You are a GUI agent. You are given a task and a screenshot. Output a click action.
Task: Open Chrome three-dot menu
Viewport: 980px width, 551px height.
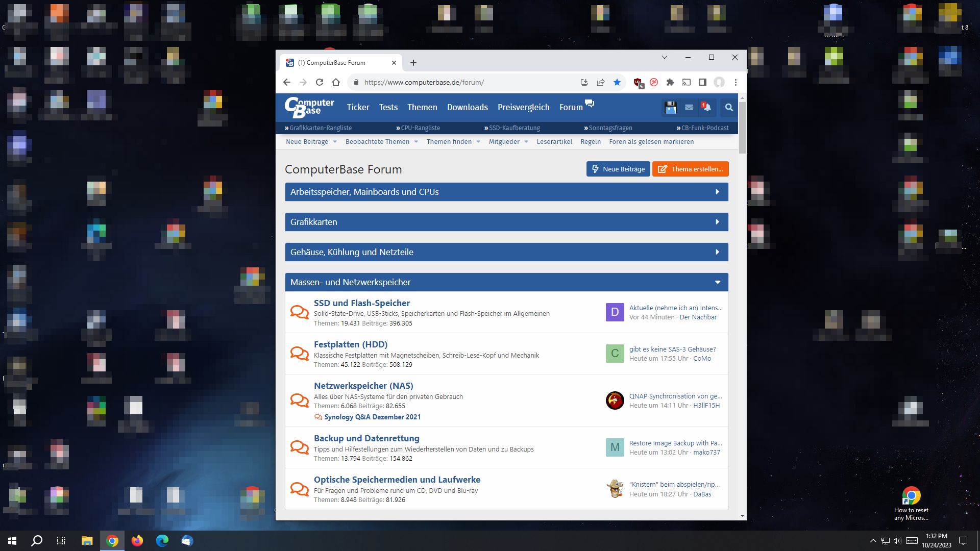tap(736, 82)
